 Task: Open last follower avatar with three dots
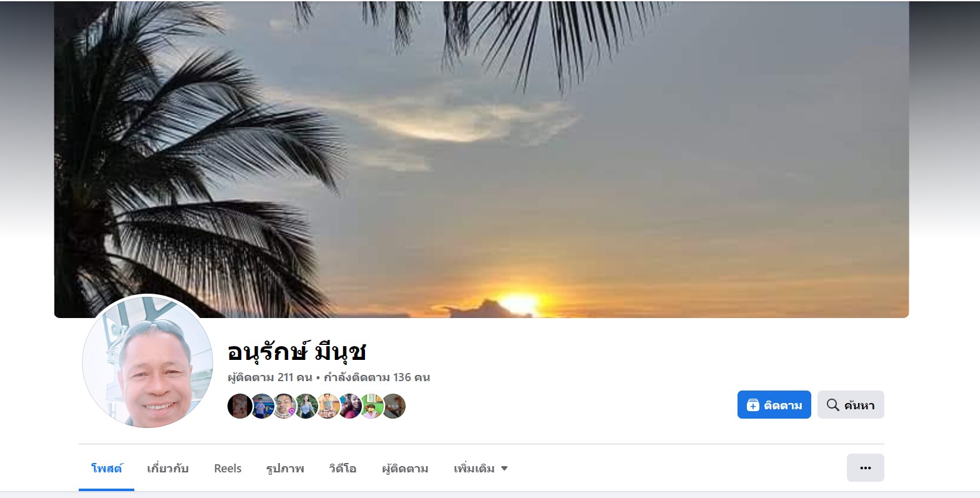pos(393,406)
